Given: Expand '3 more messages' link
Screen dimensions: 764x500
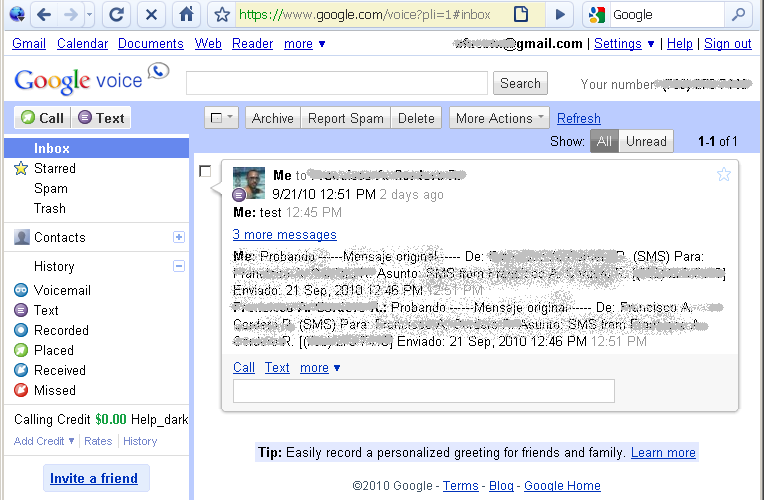Looking at the screenshot, I should point(285,234).
